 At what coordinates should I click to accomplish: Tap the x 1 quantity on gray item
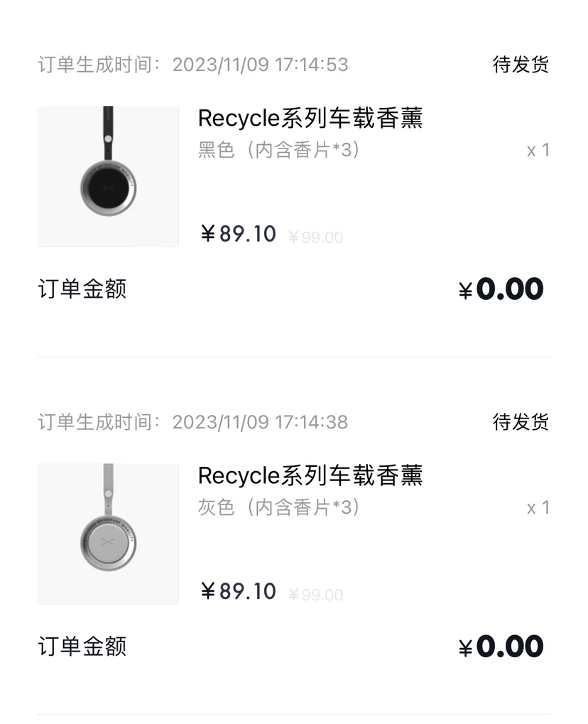coord(538,507)
